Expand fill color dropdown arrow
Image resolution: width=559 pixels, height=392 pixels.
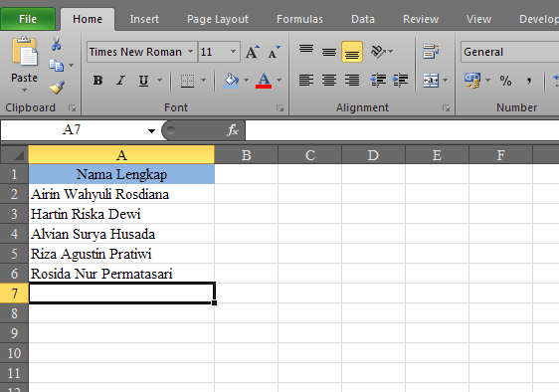coord(247,81)
